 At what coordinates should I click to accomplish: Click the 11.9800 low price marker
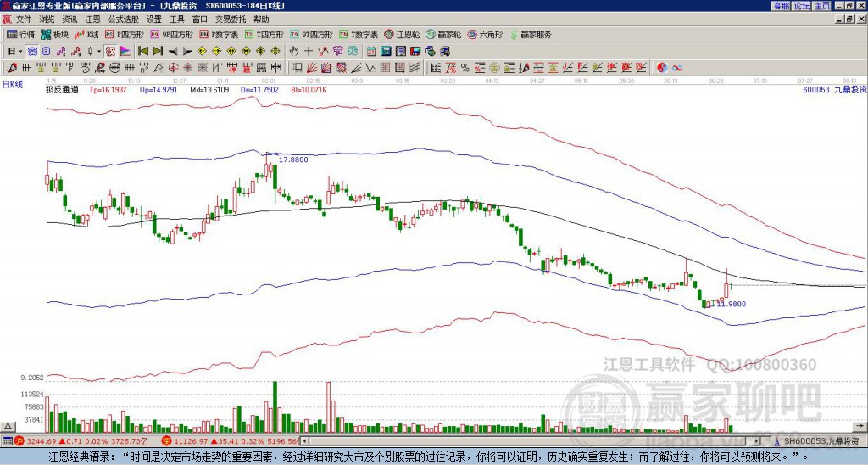(731, 304)
